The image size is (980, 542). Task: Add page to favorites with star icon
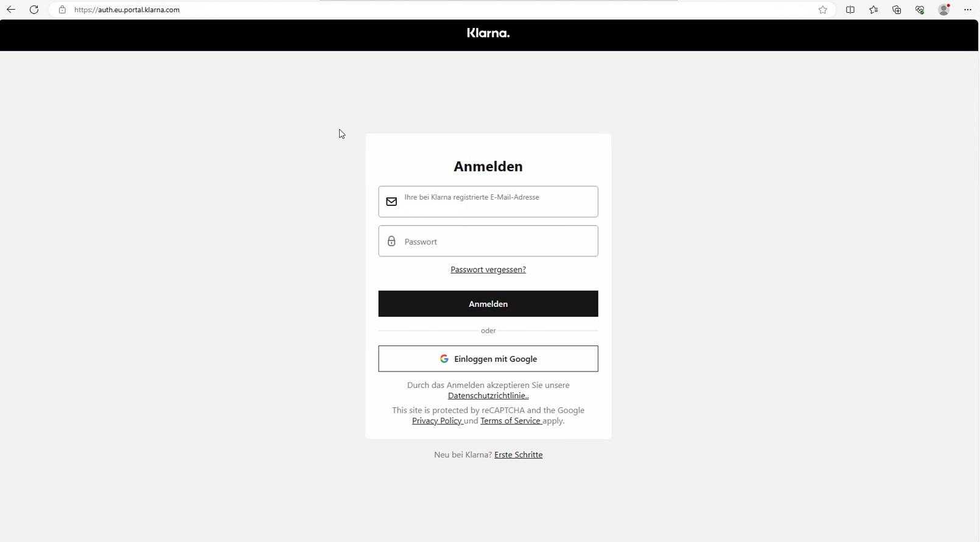click(x=823, y=10)
